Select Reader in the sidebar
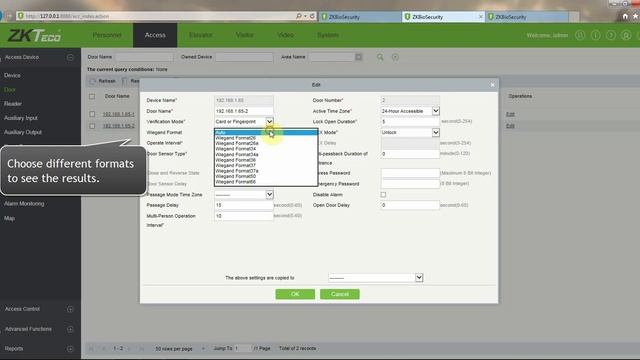The height and width of the screenshot is (360, 640). click(13, 104)
